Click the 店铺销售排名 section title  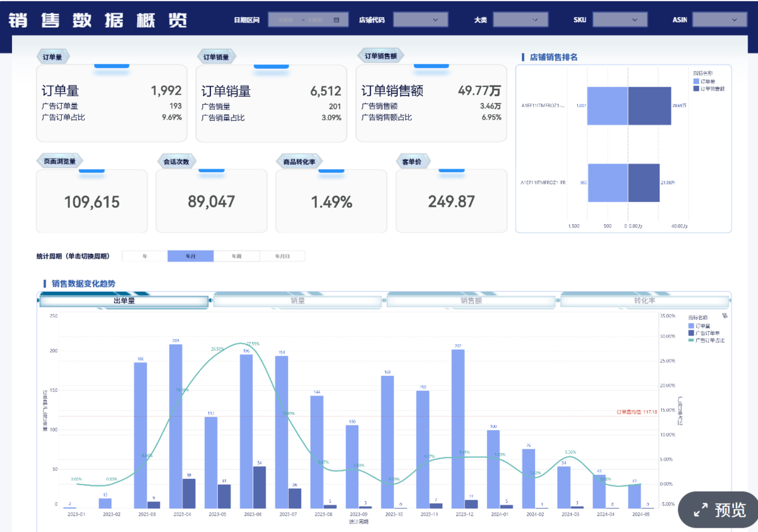tap(553, 57)
